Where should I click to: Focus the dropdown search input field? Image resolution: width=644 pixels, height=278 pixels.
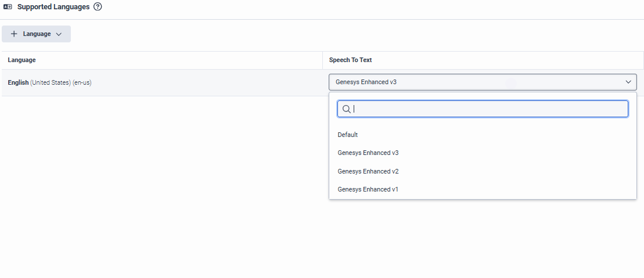pos(488,109)
